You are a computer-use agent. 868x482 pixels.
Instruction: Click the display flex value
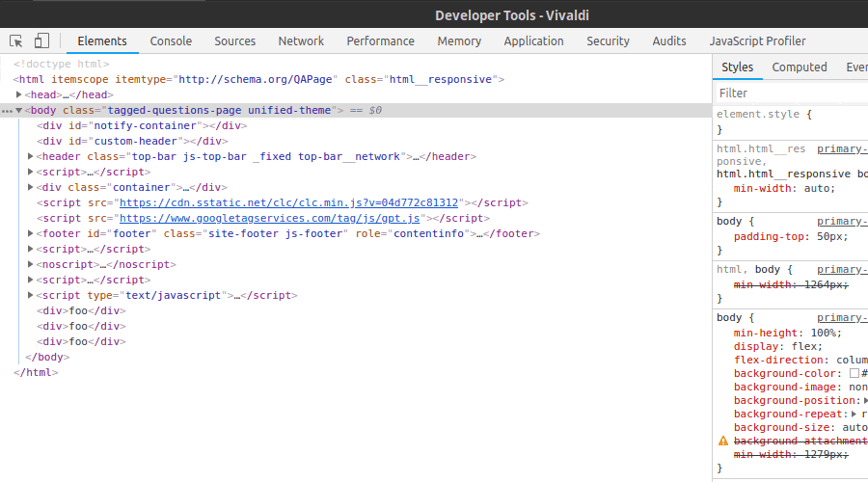click(803, 346)
